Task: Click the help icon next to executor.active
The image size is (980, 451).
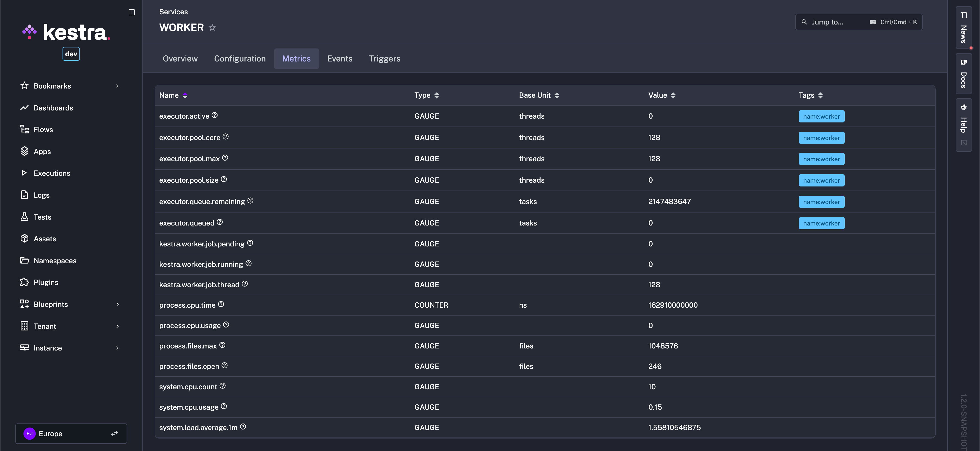Action: coord(215,115)
